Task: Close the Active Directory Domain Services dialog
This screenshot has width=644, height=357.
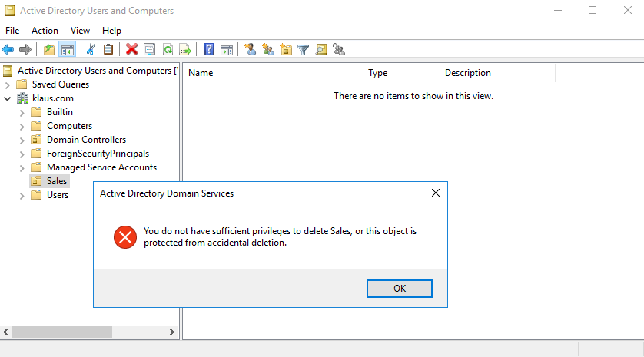Action: [435, 193]
